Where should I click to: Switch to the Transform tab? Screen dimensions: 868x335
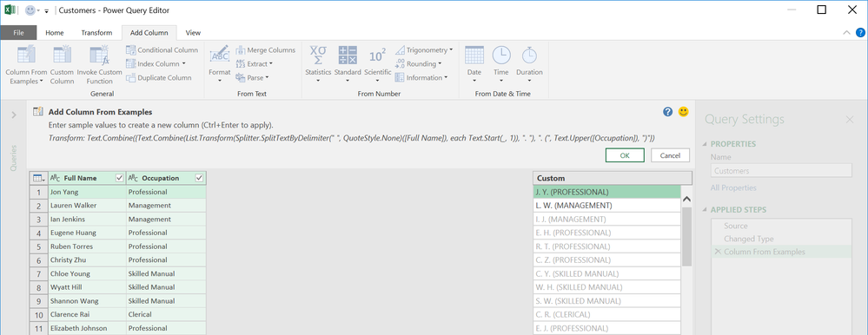click(96, 33)
